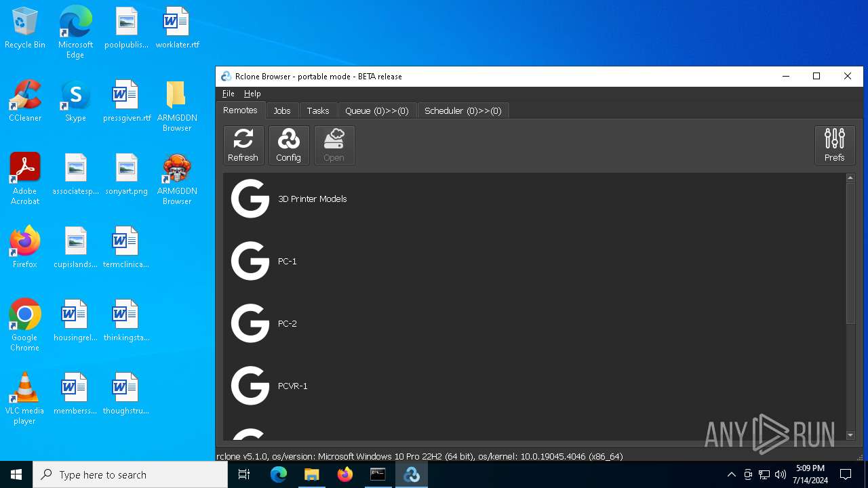The height and width of the screenshot is (488, 868).
Task: Select the Google icon of 3D Printer Models
Action: [x=250, y=199]
